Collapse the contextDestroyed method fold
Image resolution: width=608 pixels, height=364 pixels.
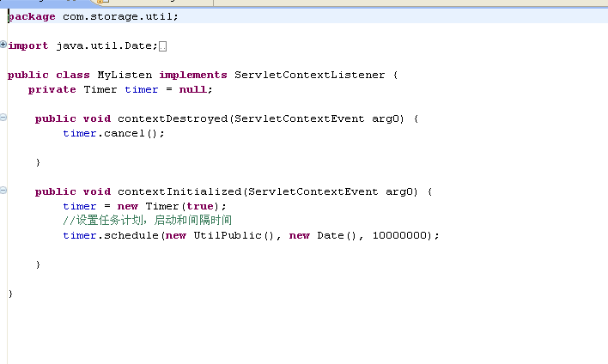[3, 117]
